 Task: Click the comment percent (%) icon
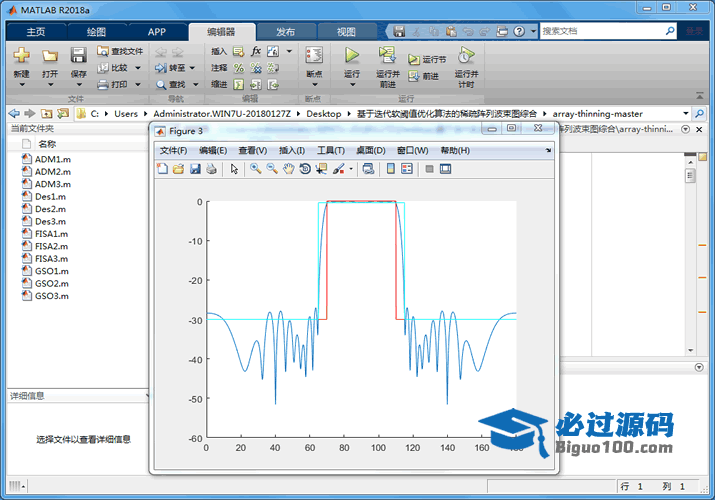click(238, 68)
